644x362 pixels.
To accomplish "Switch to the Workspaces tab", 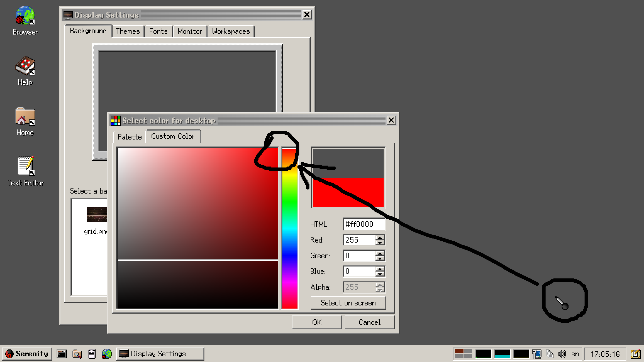I will tap(231, 31).
